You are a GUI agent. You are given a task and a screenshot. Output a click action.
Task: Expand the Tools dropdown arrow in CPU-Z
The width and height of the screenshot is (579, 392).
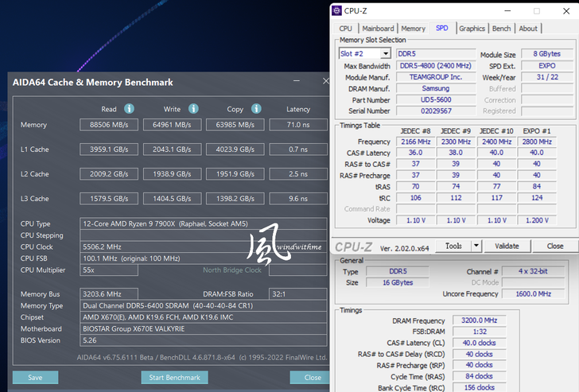(476, 246)
